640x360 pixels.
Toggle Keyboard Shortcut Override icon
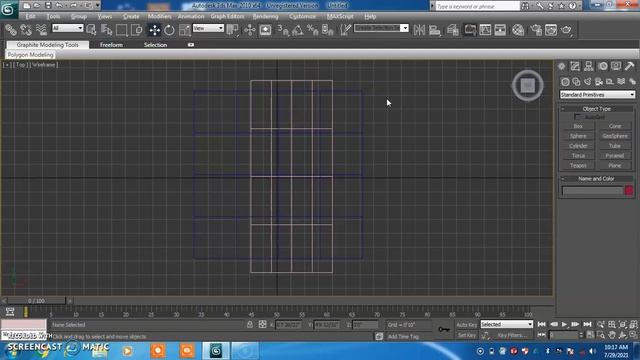pyautogui.click(x=265, y=30)
